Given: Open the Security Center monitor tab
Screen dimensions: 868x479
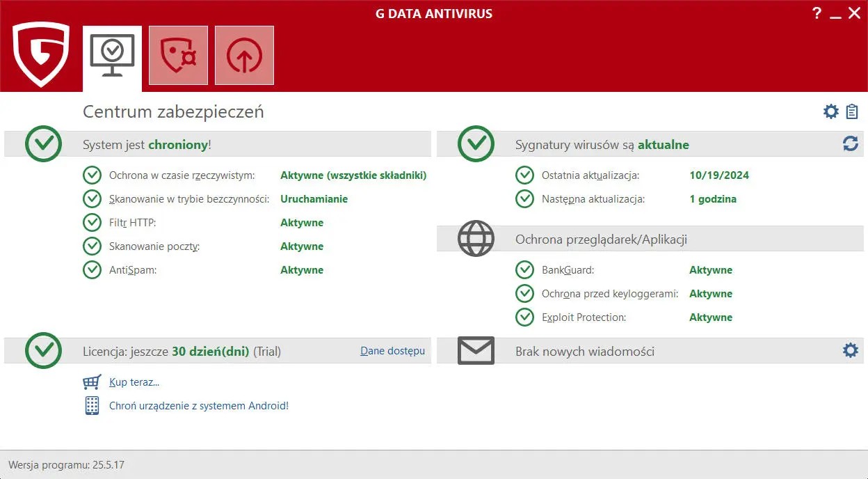Looking at the screenshot, I should pos(112,56).
